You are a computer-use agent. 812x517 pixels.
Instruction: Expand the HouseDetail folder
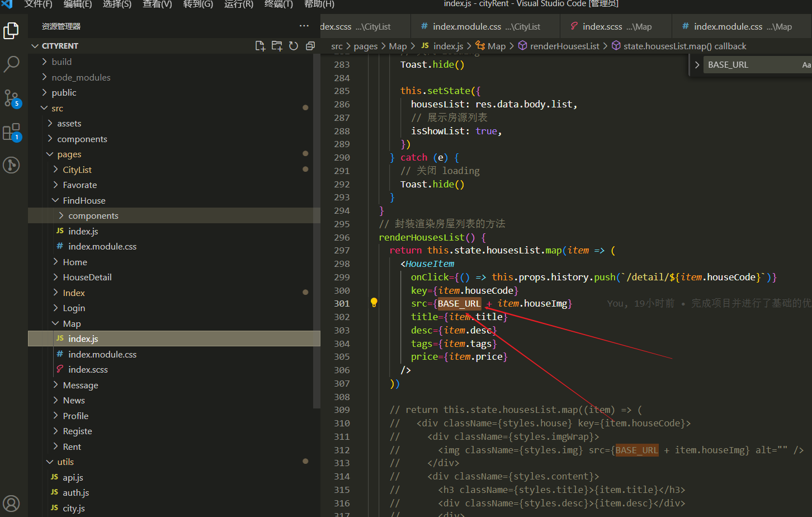click(174, 277)
